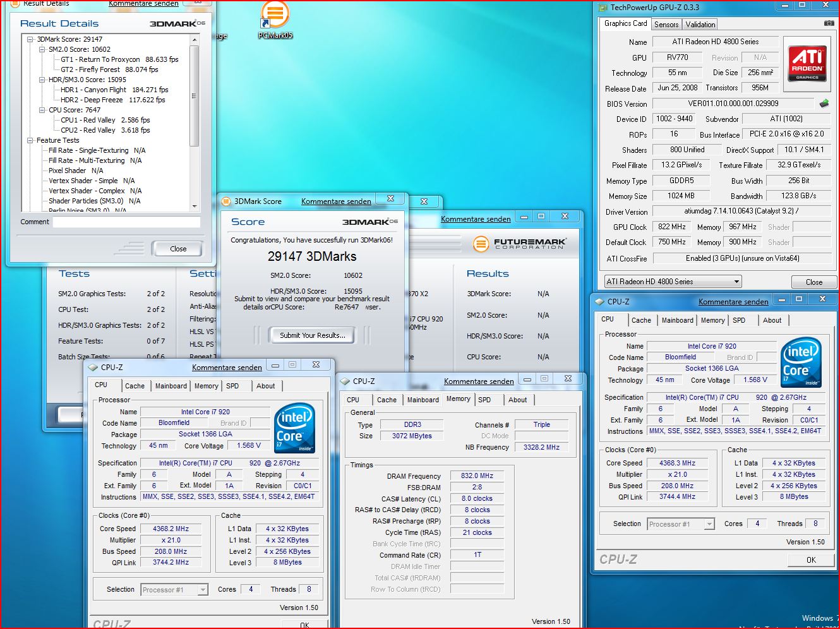This screenshot has height=629, width=840.
Task: Open the About tab in right CPU-Z window
Action: 772,320
